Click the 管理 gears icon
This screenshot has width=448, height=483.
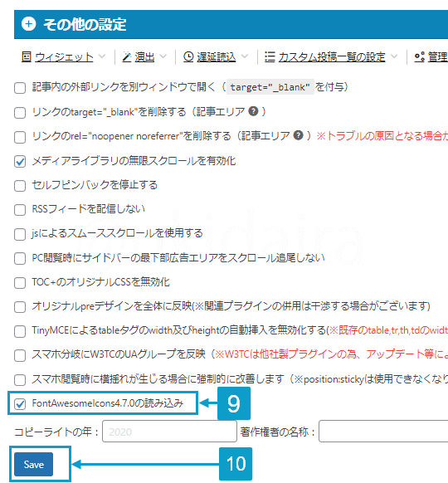419,56
